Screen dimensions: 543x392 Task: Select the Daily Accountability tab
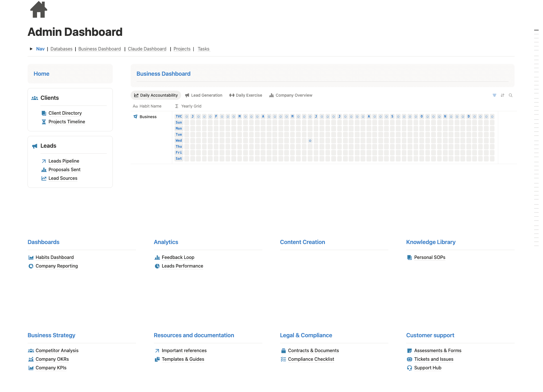coord(156,95)
